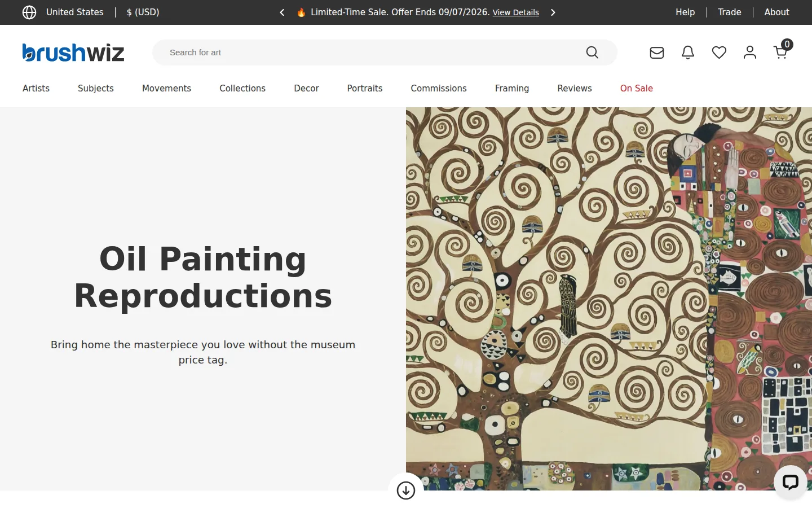Browse the Subjects menu
The width and height of the screenshot is (812, 508).
(x=96, y=89)
